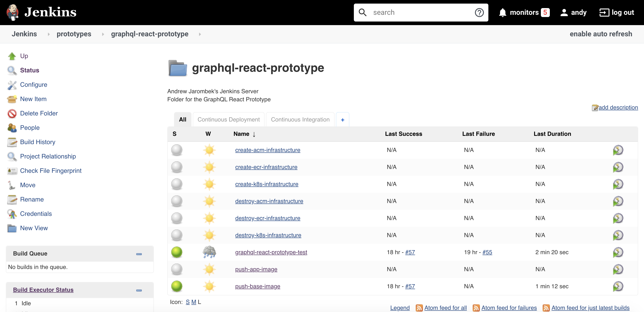Schedule a build for destroy-ecr-infrastructure
The width and height of the screenshot is (644, 312).
click(x=618, y=218)
